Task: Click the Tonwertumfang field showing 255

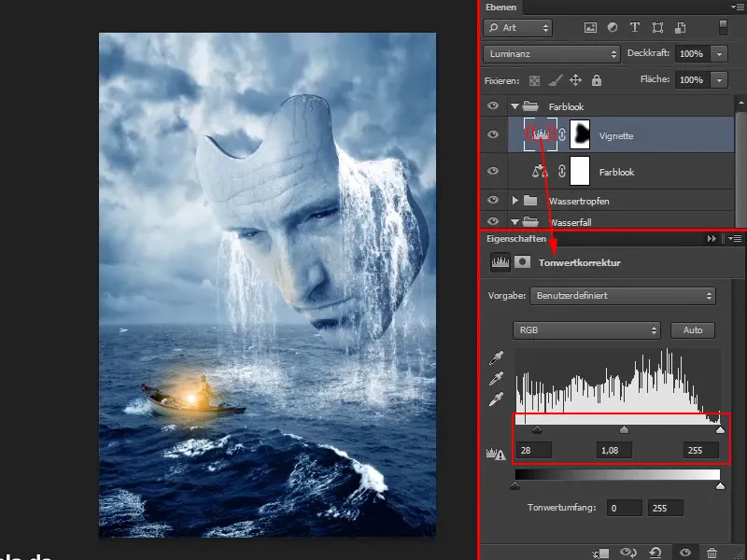Action: click(x=666, y=508)
